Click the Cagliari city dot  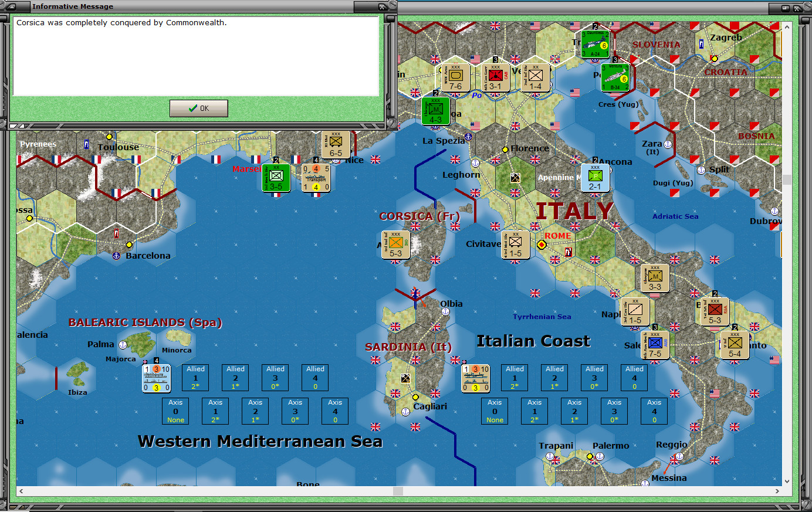pyautogui.click(x=415, y=397)
